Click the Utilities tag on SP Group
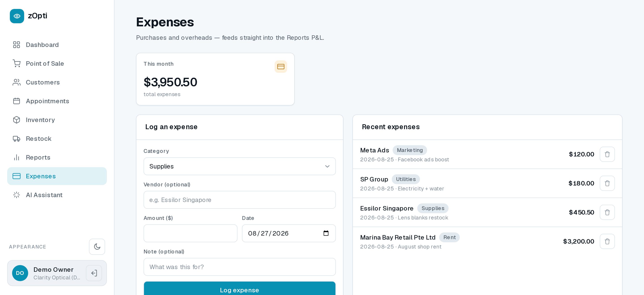Screen dimensions: 644x295 (405, 179)
